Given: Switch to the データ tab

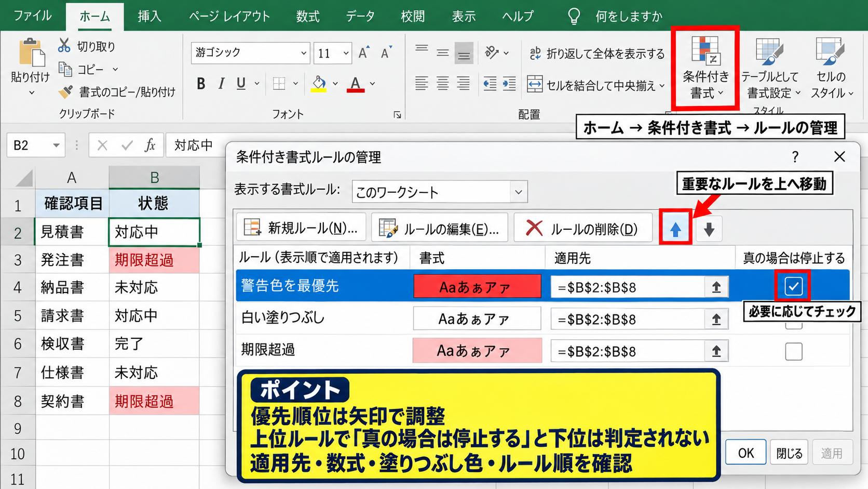Looking at the screenshot, I should [360, 16].
